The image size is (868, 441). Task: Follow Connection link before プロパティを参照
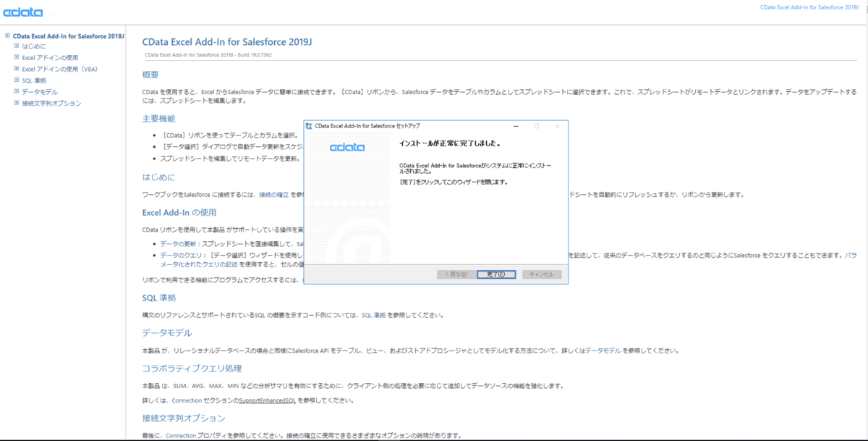pyautogui.click(x=181, y=436)
